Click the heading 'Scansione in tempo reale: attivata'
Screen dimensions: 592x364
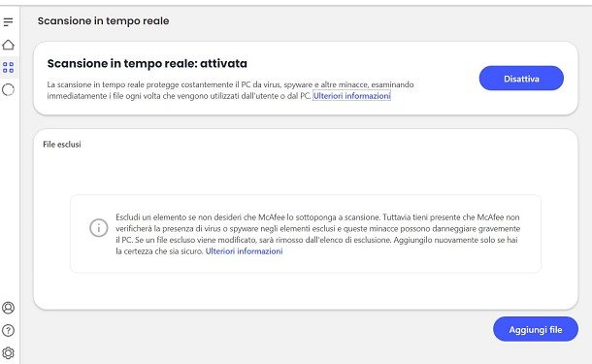148,63
